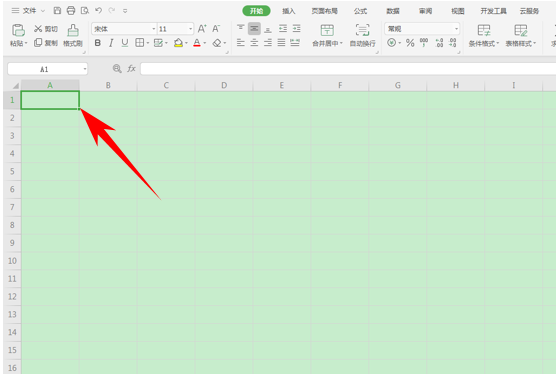
Task: Increase font size with A+ icon
Action: click(202, 29)
